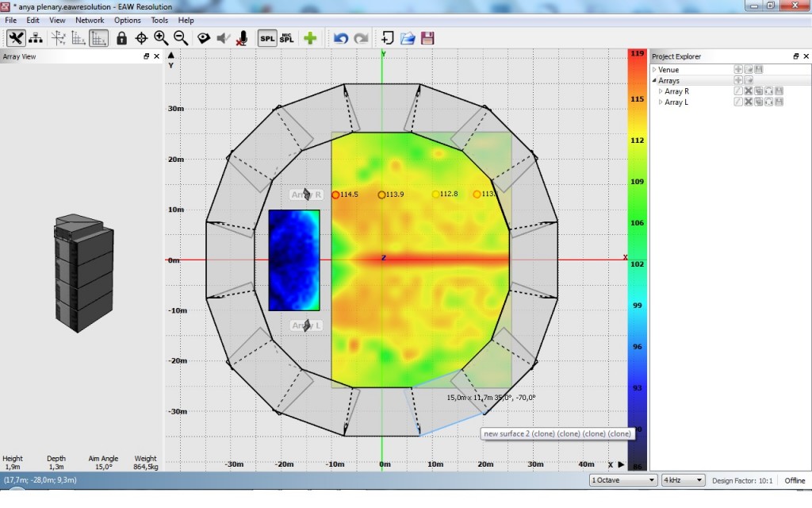Click the padlock lock icon in toolbar
This screenshot has height=508, width=812.
(121, 38)
